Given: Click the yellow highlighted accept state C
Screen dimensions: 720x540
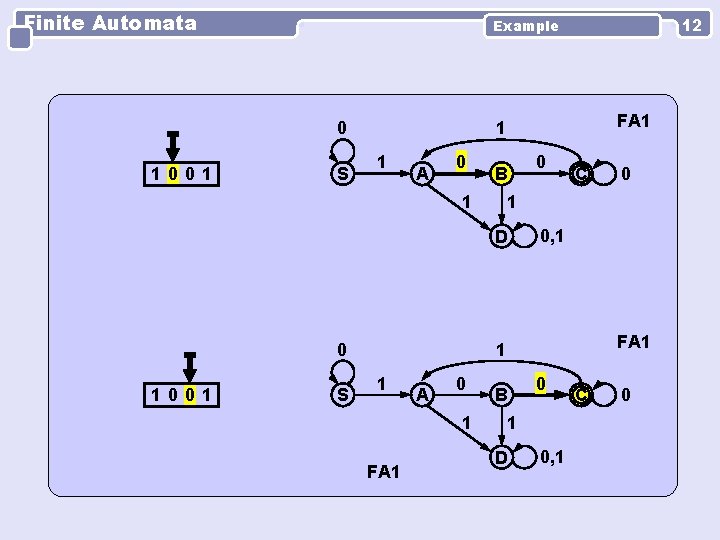Looking at the screenshot, I should 580,395.
